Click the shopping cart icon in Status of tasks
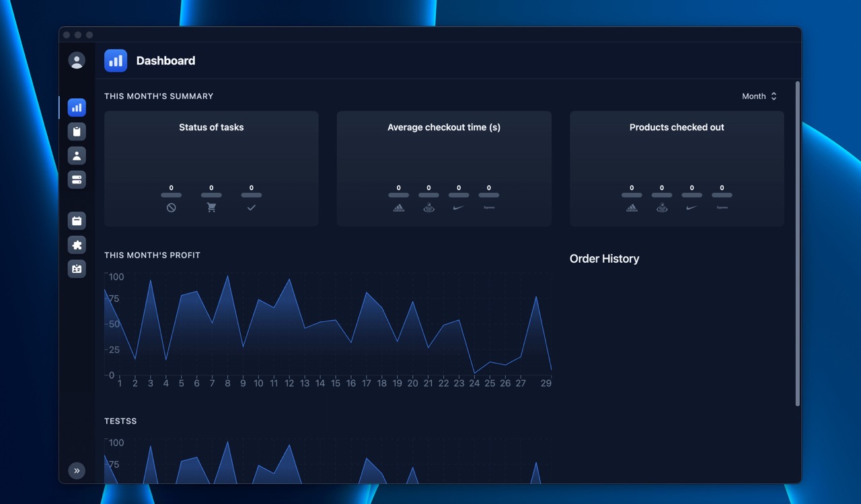Image resolution: width=861 pixels, height=504 pixels. pyautogui.click(x=211, y=208)
